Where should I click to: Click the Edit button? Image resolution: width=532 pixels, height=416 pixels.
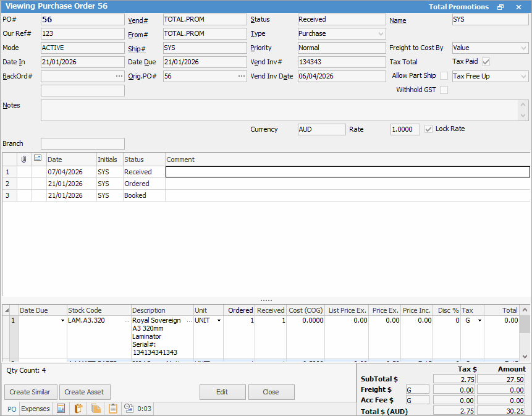(222, 392)
